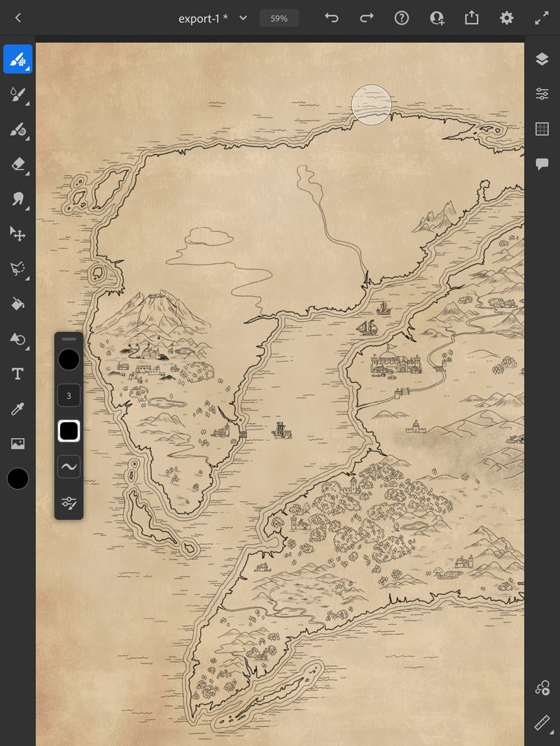Choose the eyedropper tool
The height and width of the screenshot is (746, 560).
point(17,409)
